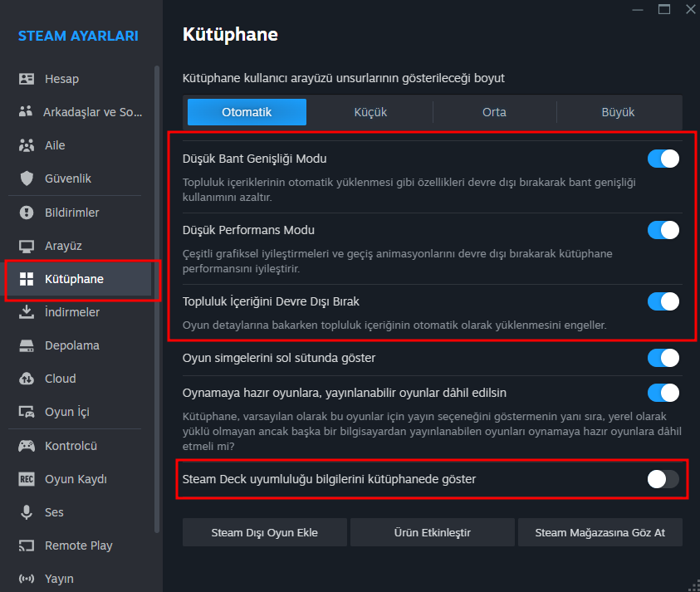The image size is (700, 592).
Task: Click the Kütüphane page heading
Action: [230, 34]
